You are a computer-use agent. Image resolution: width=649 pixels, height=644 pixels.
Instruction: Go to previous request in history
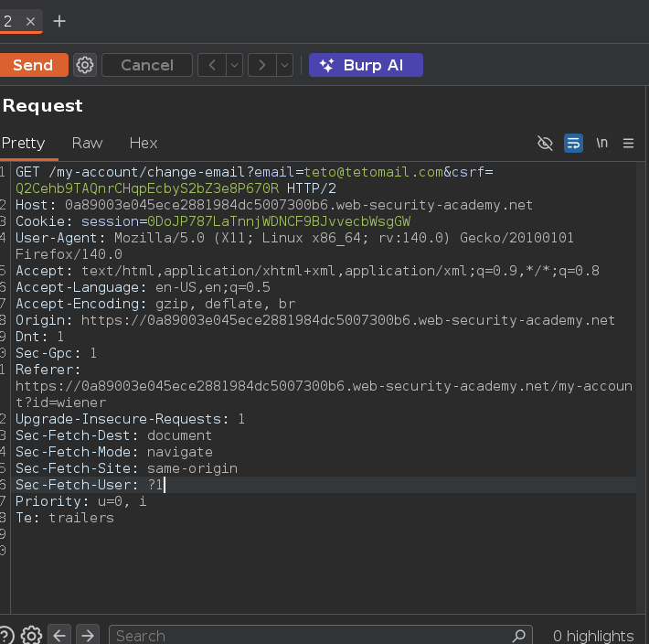tap(212, 65)
